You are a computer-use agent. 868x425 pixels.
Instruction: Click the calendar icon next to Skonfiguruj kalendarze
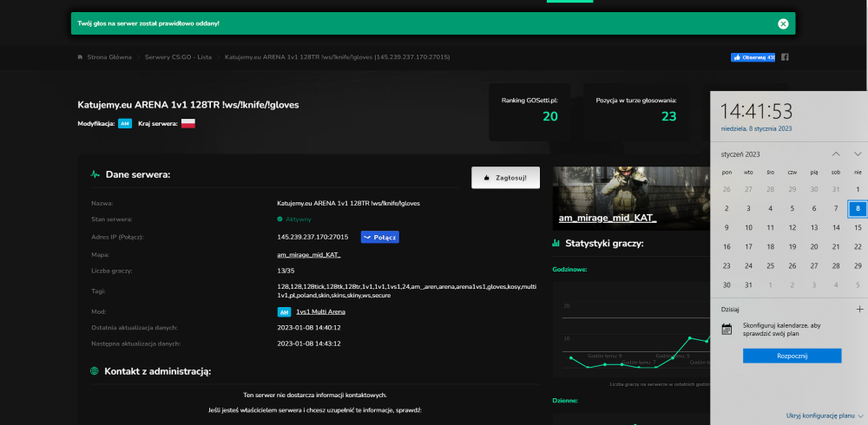pos(727,330)
